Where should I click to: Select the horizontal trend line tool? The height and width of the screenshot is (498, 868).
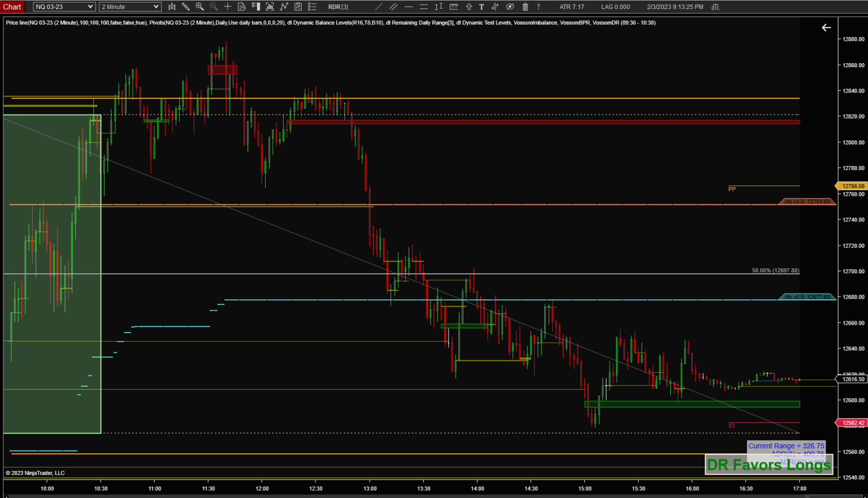pyautogui.click(x=408, y=7)
